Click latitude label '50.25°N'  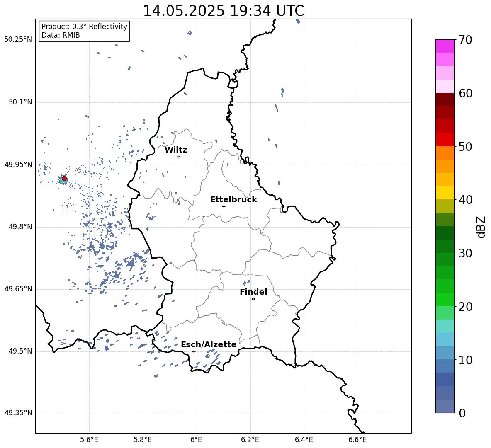pos(18,40)
